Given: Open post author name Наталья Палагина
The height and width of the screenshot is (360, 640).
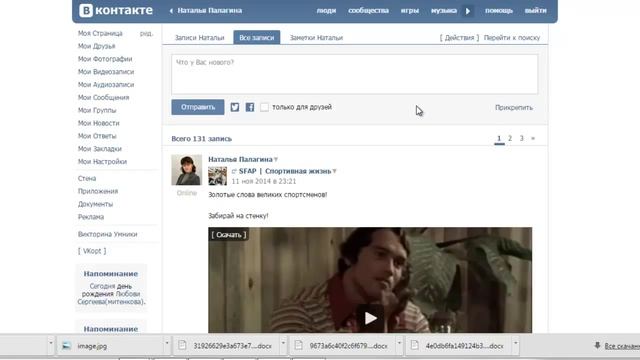Looking at the screenshot, I should point(240,159).
